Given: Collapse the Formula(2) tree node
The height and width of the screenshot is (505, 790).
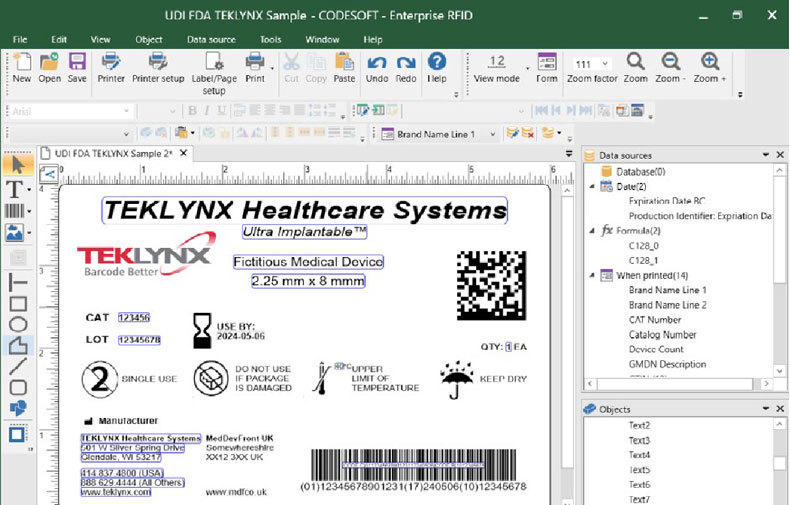Looking at the screenshot, I should 591,230.
